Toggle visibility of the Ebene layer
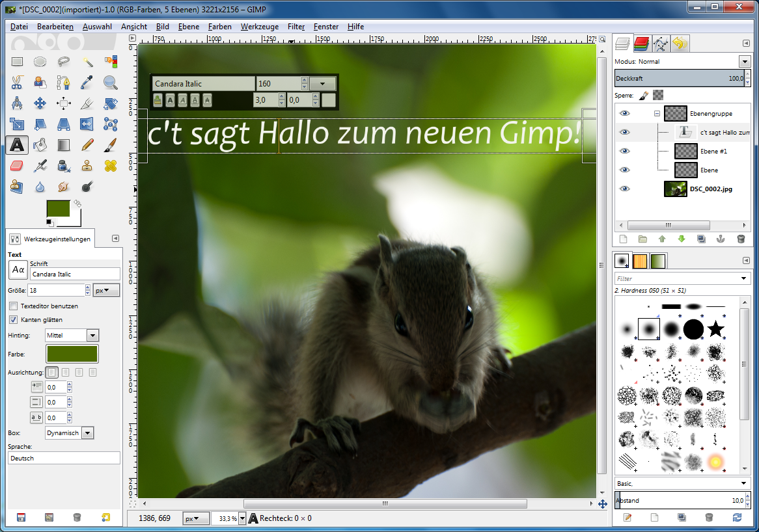 point(625,170)
